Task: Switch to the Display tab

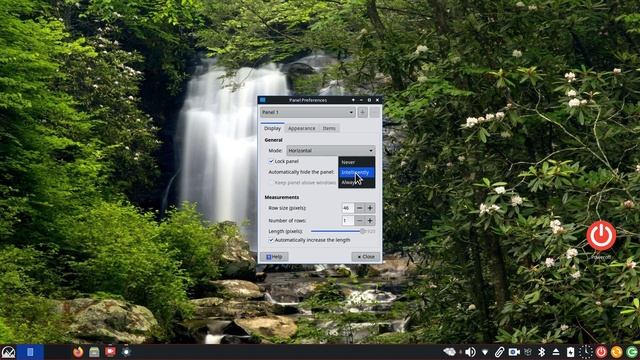Action: [272, 128]
